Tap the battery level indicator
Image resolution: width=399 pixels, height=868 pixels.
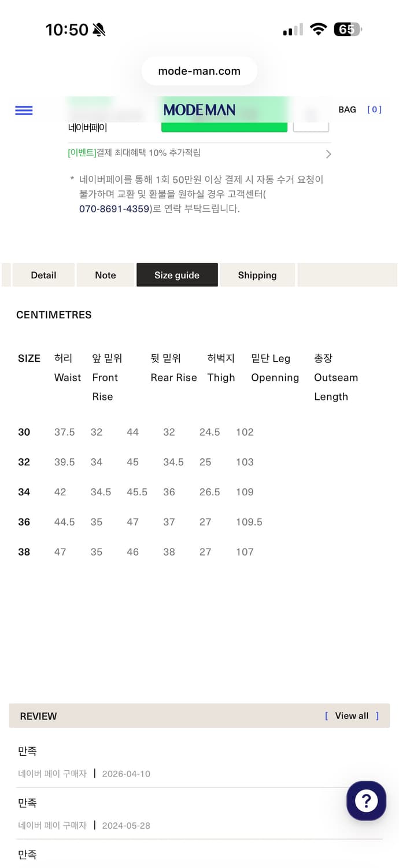(x=347, y=30)
